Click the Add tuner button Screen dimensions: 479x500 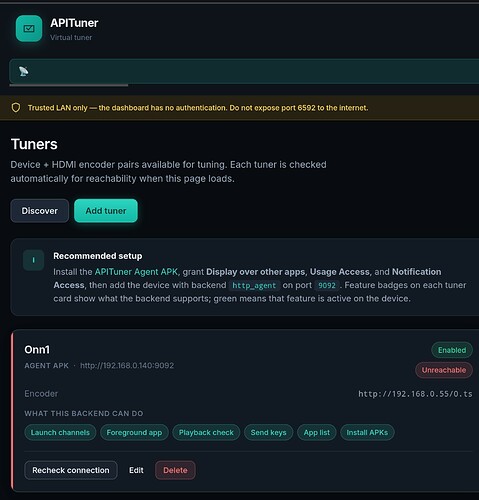pos(106,211)
